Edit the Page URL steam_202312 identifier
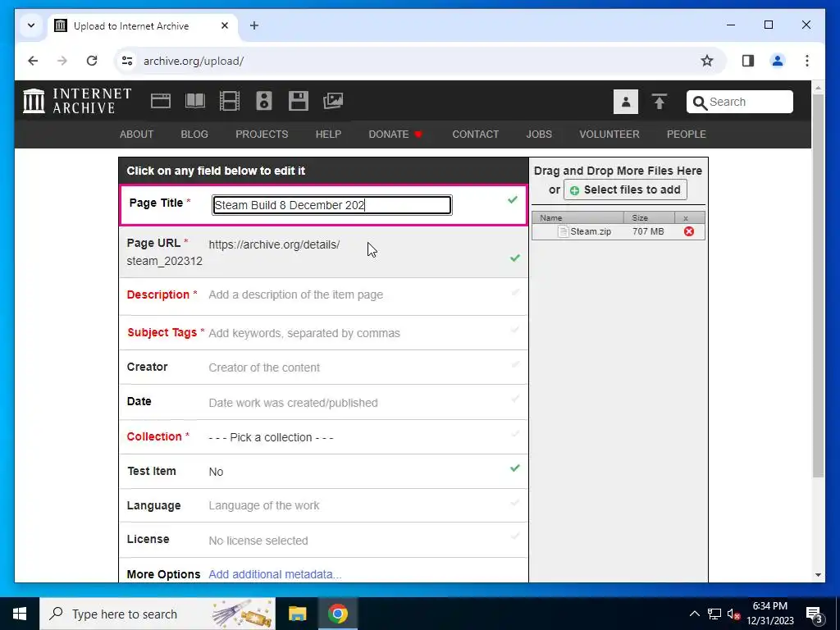Screen dimensions: 840x630 tap(164, 262)
